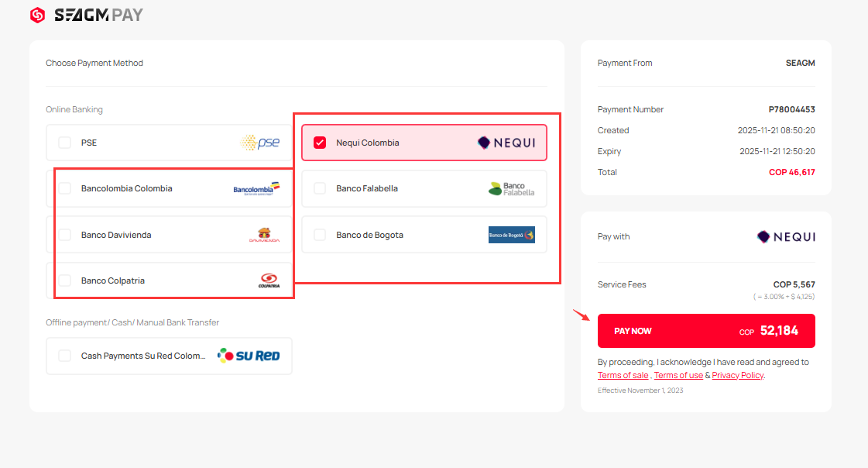Tick the PSE checkbox

point(65,143)
